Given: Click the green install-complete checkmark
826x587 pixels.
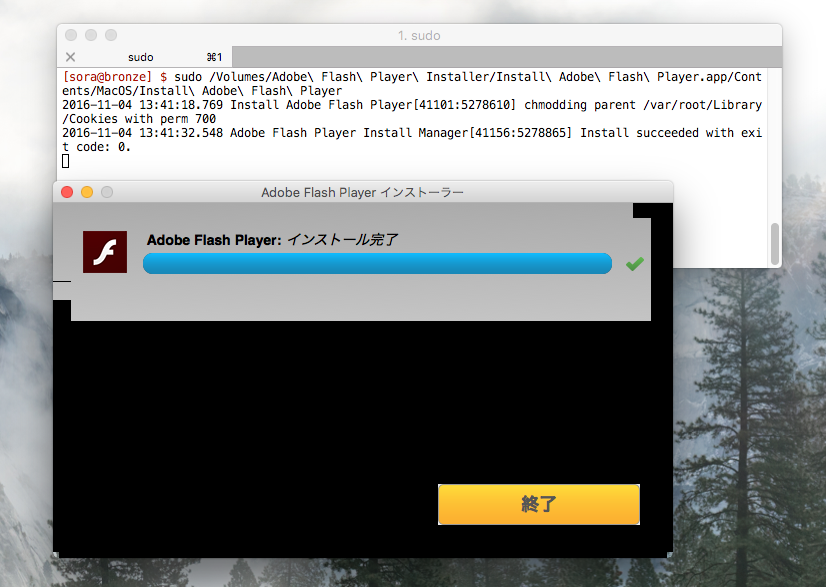Looking at the screenshot, I should click(635, 263).
